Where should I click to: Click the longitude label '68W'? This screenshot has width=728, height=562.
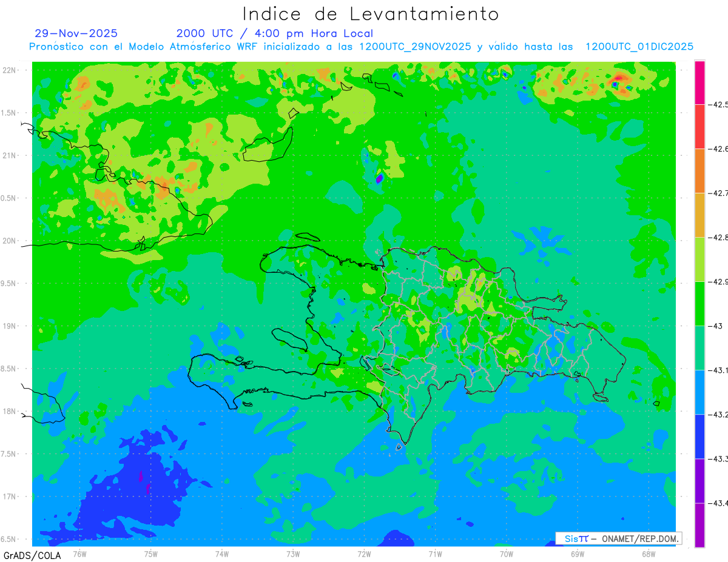click(x=649, y=554)
